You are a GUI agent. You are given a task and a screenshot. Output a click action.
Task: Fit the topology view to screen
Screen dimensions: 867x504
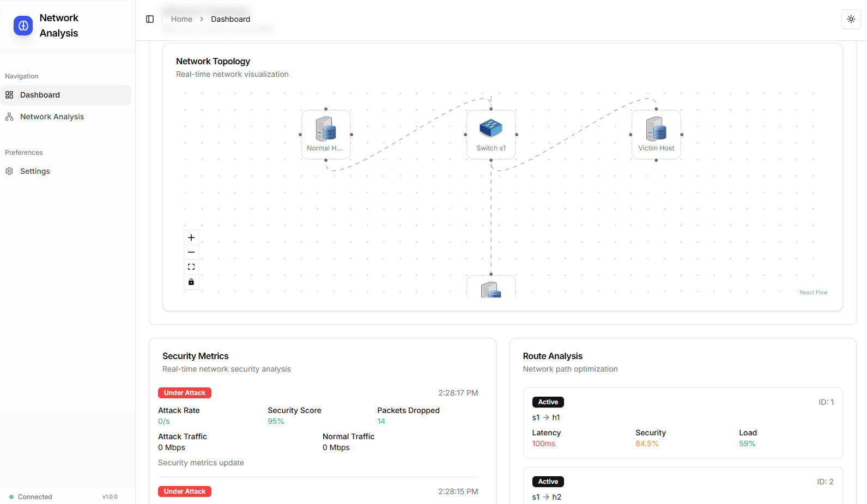tap(191, 267)
